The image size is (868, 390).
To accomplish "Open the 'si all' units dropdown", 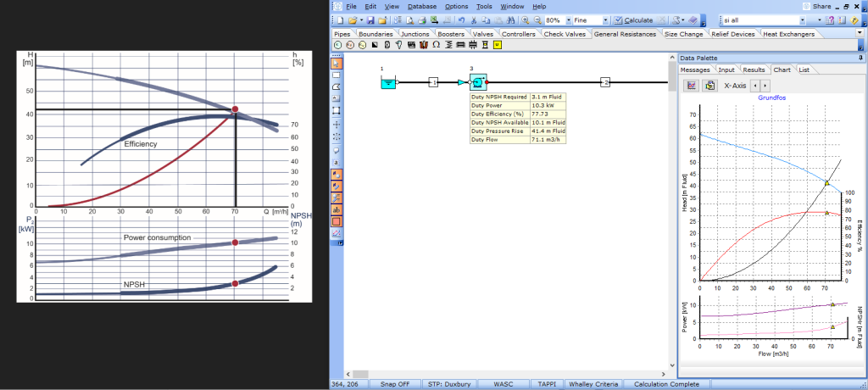I will coord(802,20).
